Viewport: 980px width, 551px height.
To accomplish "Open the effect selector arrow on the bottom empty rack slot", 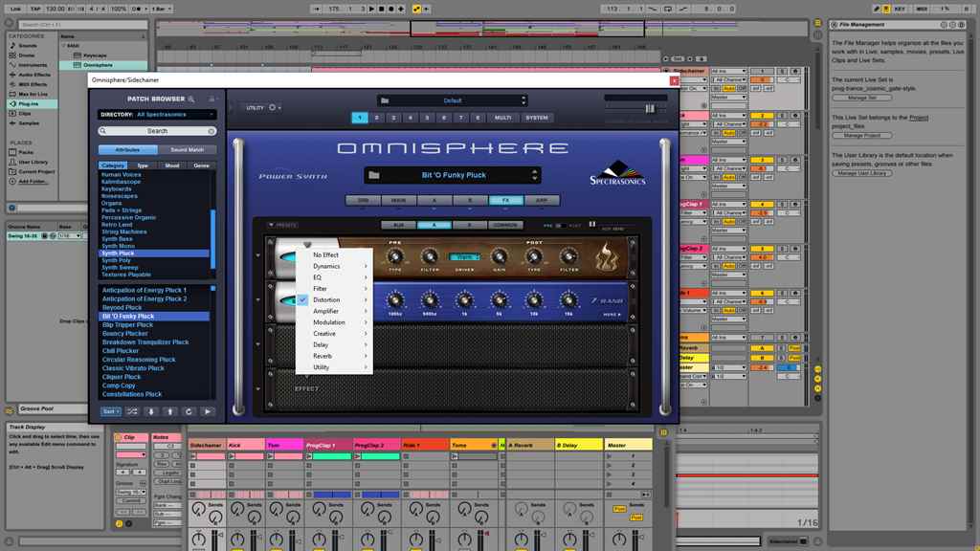I will [258, 388].
